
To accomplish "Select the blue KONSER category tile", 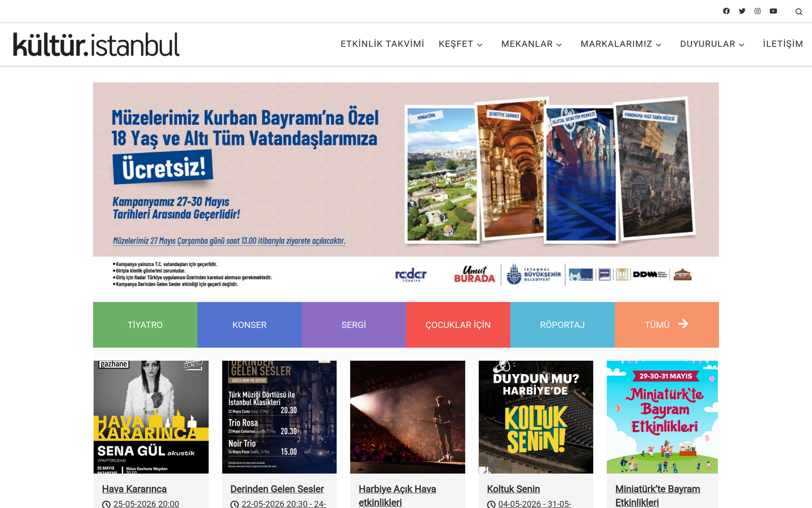I will click(249, 325).
